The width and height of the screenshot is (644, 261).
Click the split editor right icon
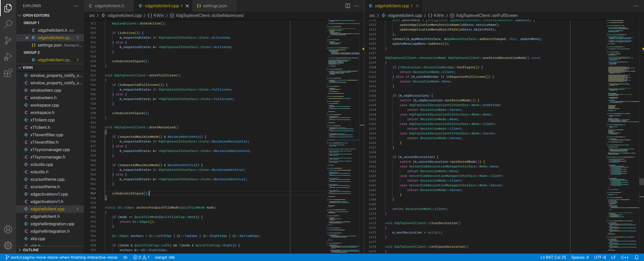coord(347,6)
